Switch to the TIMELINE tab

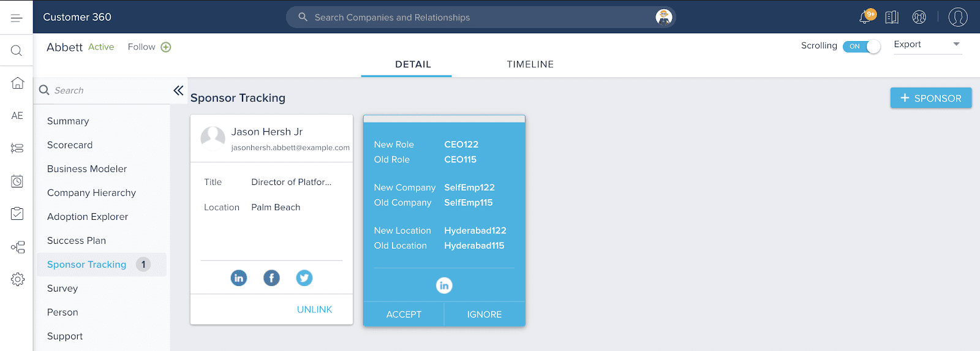tap(530, 64)
